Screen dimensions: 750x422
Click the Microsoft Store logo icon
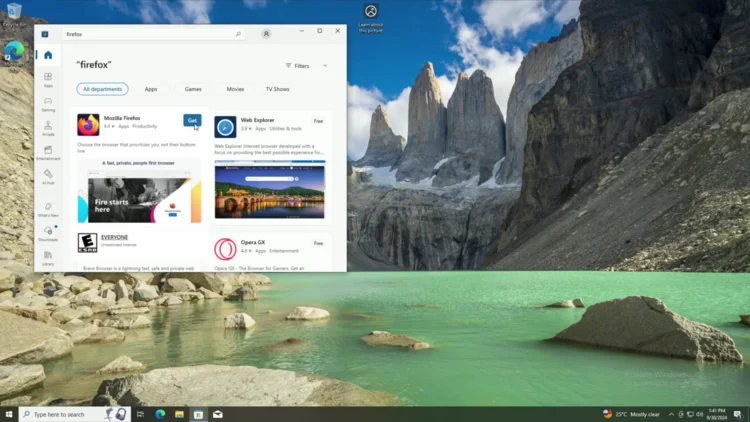45,34
